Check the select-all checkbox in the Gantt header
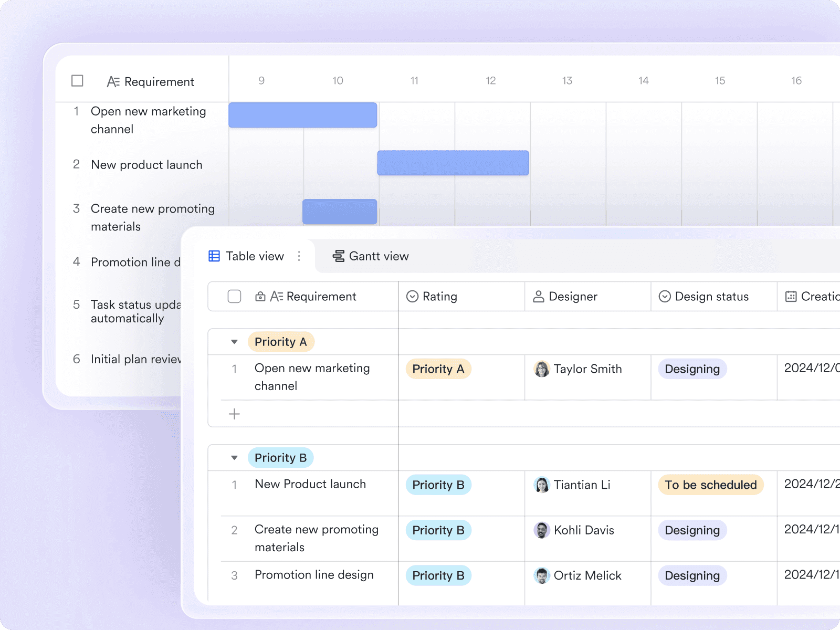The height and width of the screenshot is (630, 840). (77, 81)
